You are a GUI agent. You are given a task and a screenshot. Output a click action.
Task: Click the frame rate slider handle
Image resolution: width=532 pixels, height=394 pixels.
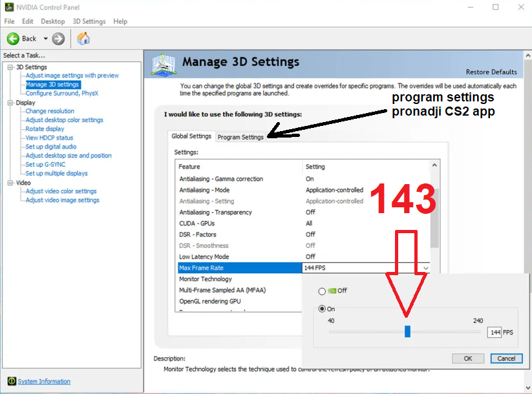click(407, 331)
